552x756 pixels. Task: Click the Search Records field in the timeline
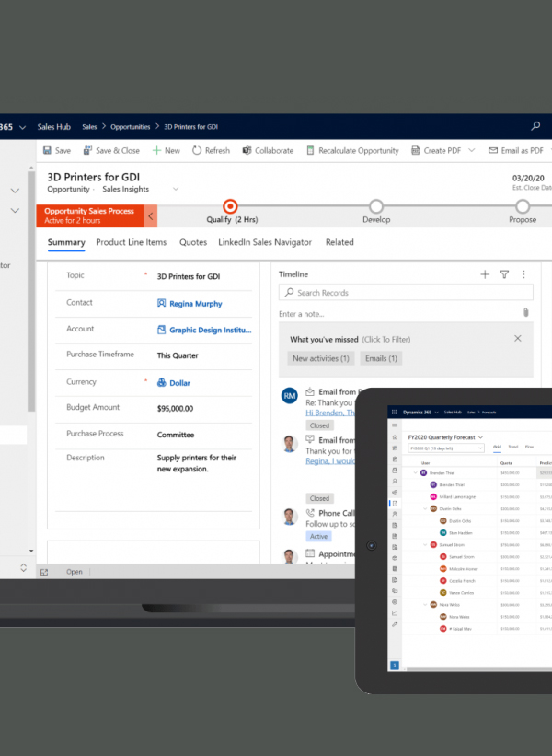tap(406, 293)
